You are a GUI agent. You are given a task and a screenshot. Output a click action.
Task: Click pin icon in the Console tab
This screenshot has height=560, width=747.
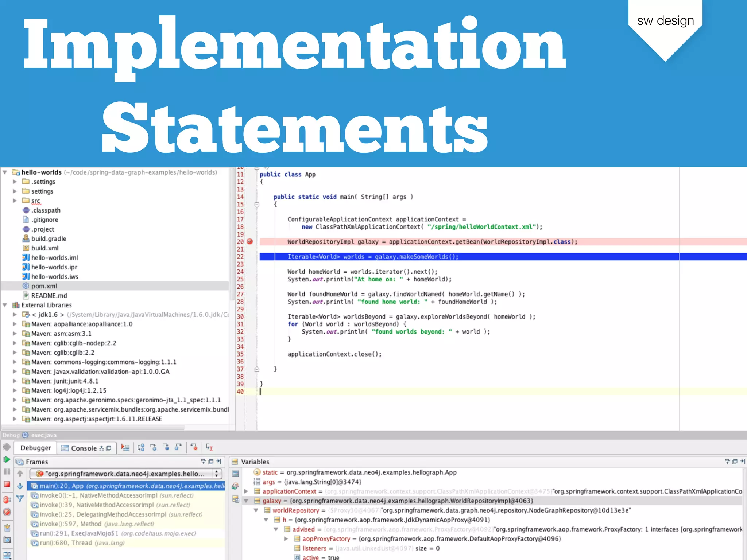102,448
